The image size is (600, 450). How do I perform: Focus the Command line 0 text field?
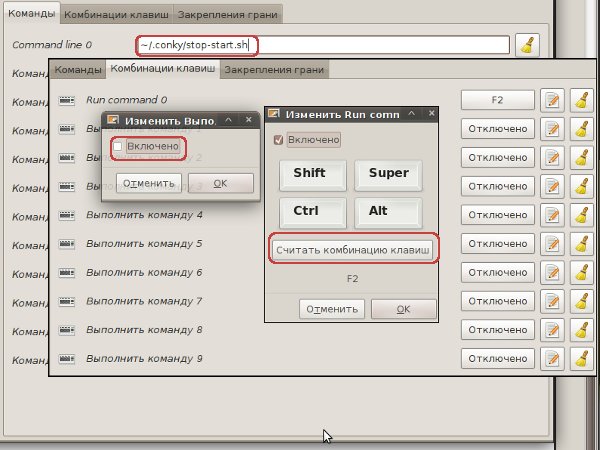pos(323,45)
